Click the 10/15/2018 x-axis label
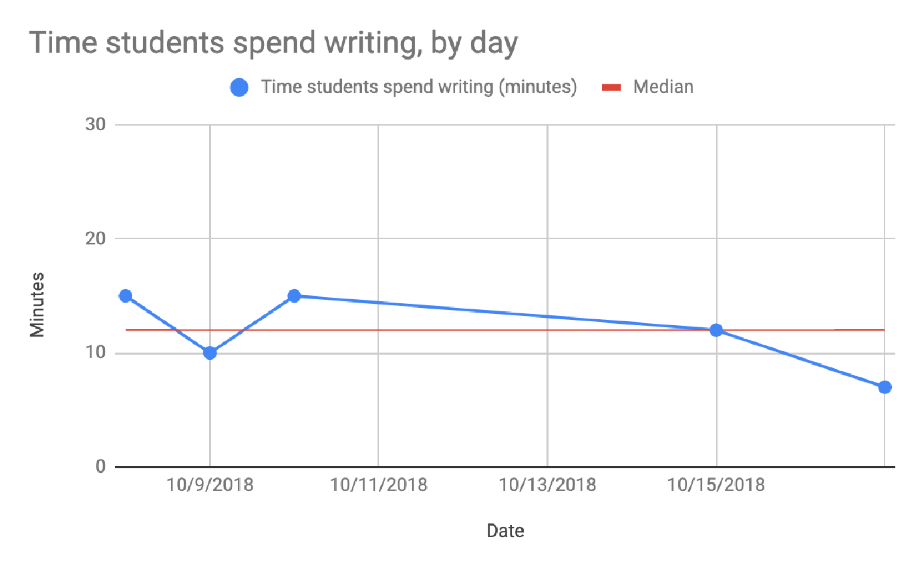This screenshot has width=924, height=570. tap(716, 485)
